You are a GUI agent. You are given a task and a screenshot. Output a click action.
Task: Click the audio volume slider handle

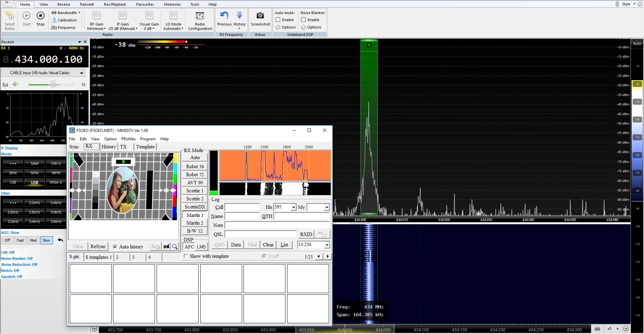point(53,84)
